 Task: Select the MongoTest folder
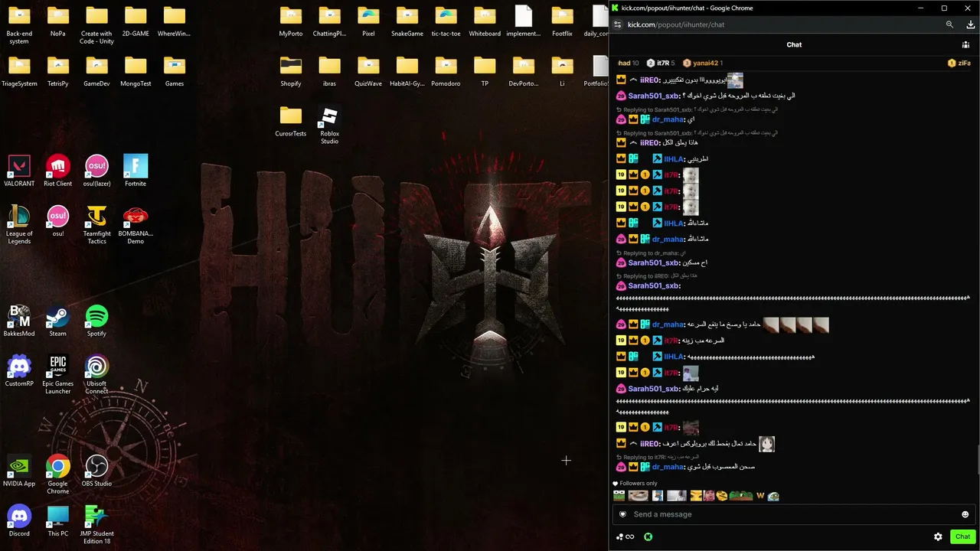point(136,72)
